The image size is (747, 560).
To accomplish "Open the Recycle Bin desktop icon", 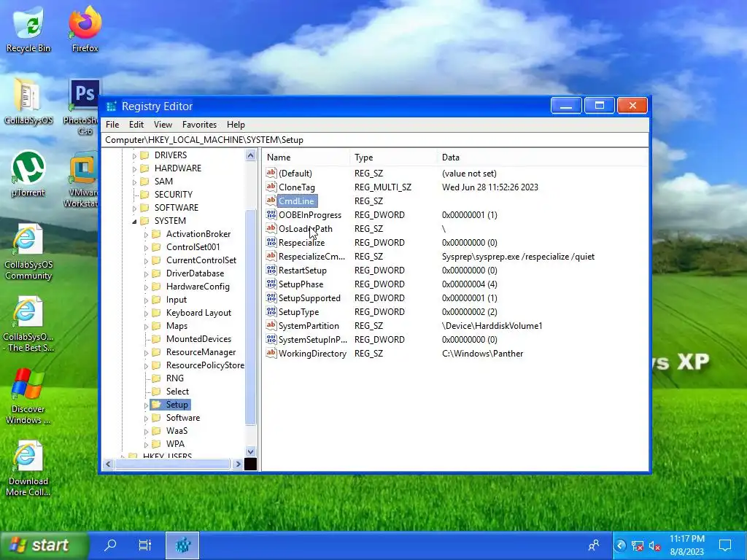I will (x=28, y=28).
